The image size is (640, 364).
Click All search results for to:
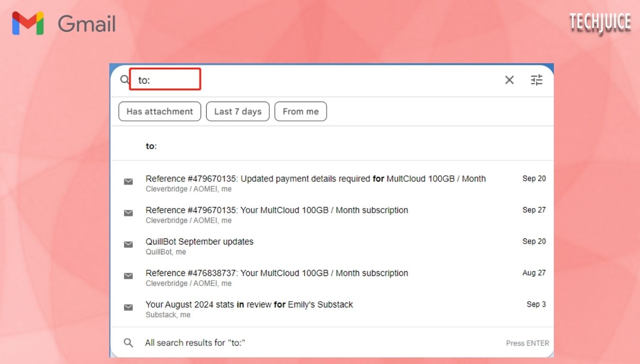point(195,342)
